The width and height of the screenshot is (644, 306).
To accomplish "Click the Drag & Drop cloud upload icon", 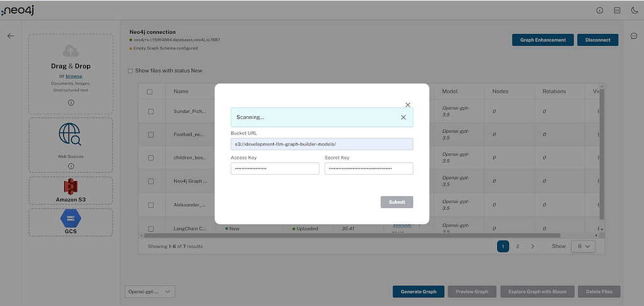I will [x=70, y=51].
